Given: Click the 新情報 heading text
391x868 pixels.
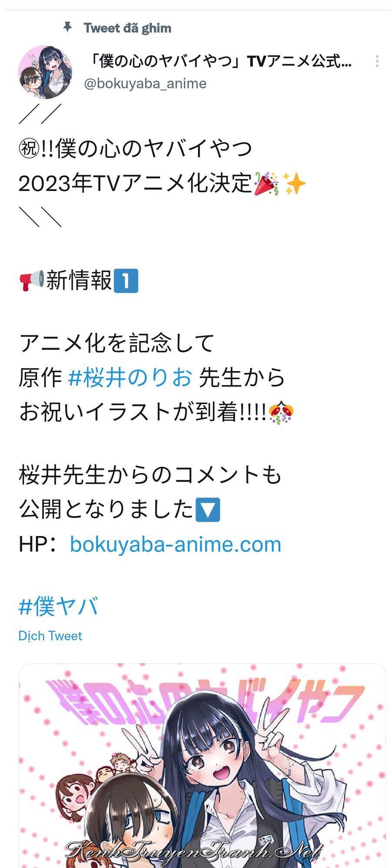Looking at the screenshot, I should (79, 281).
